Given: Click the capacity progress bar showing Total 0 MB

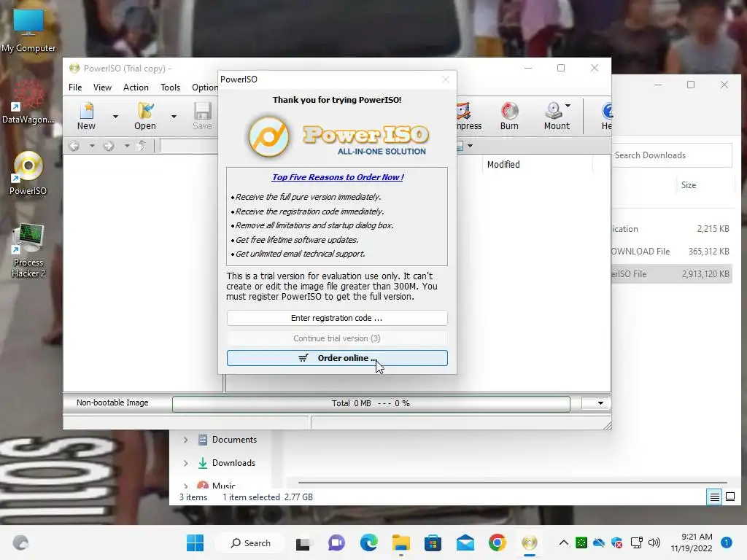Looking at the screenshot, I should click(371, 403).
